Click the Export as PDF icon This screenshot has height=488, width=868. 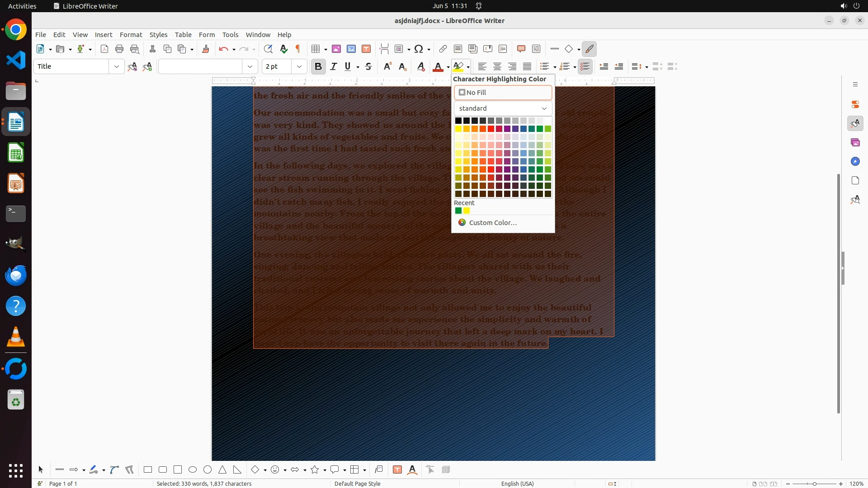(104, 49)
